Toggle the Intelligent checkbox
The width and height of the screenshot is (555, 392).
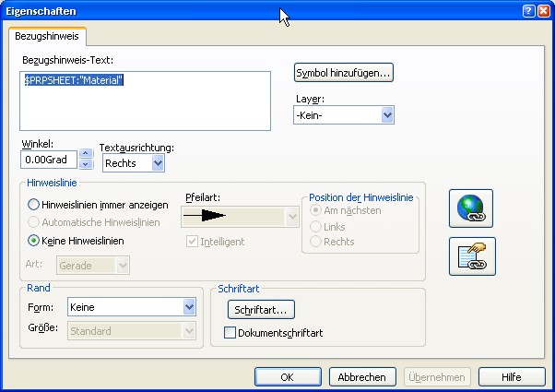click(x=192, y=242)
